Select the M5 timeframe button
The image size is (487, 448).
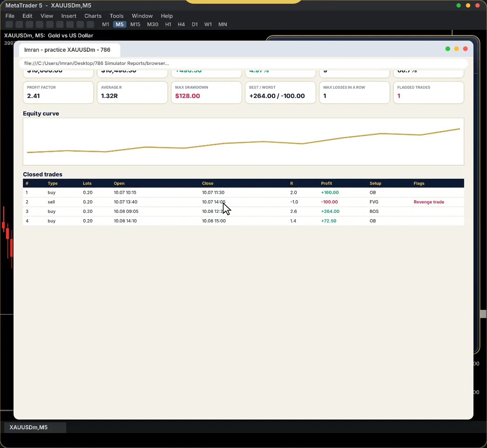pyautogui.click(x=119, y=24)
